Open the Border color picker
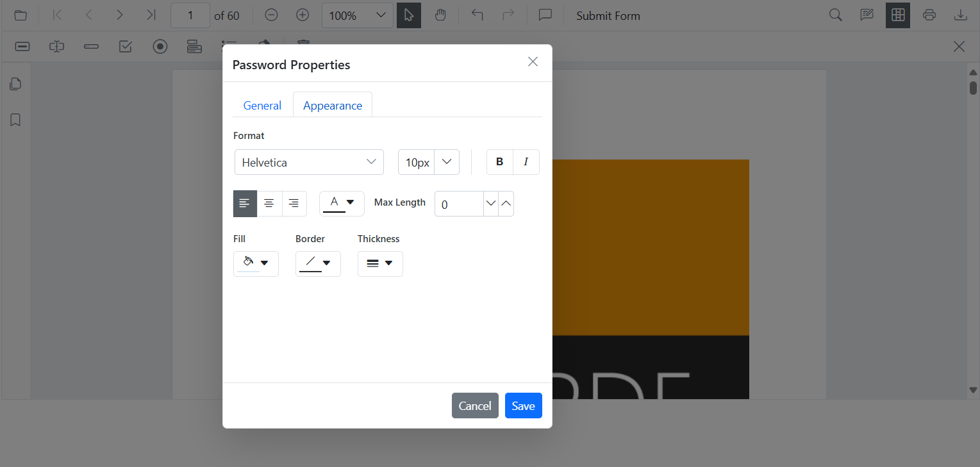Image resolution: width=980 pixels, height=467 pixels. click(x=318, y=263)
